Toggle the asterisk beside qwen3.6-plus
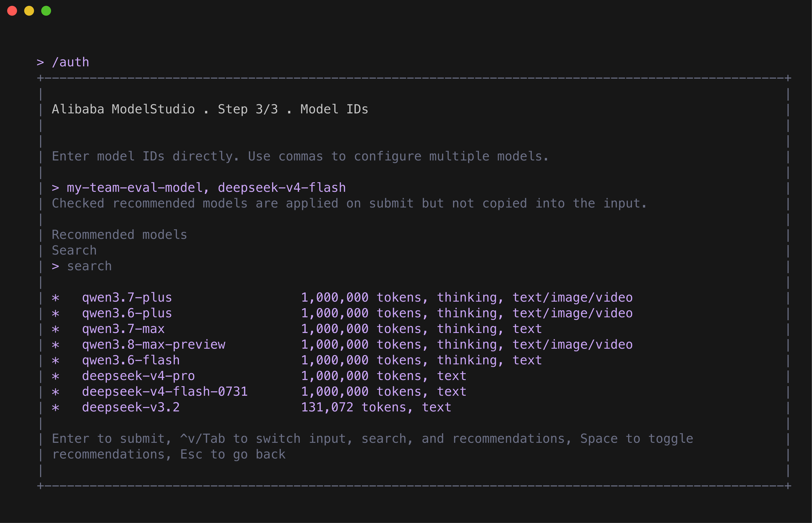The image size is (812, 523). (56, 313)
